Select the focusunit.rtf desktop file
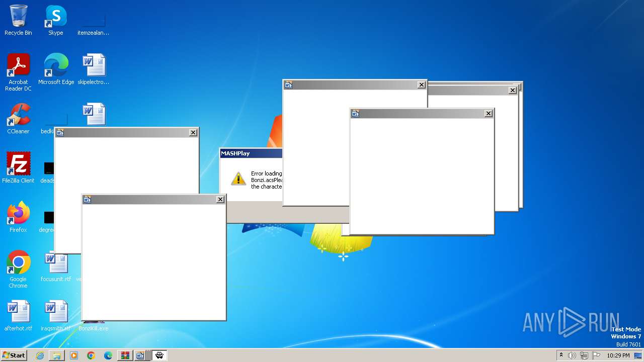644x362 pixels. coord(56,266)
